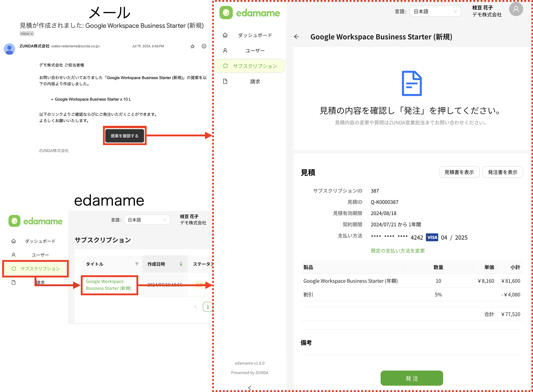
Task: Click document icon beside right panel 請求
Action: [225, 81]
